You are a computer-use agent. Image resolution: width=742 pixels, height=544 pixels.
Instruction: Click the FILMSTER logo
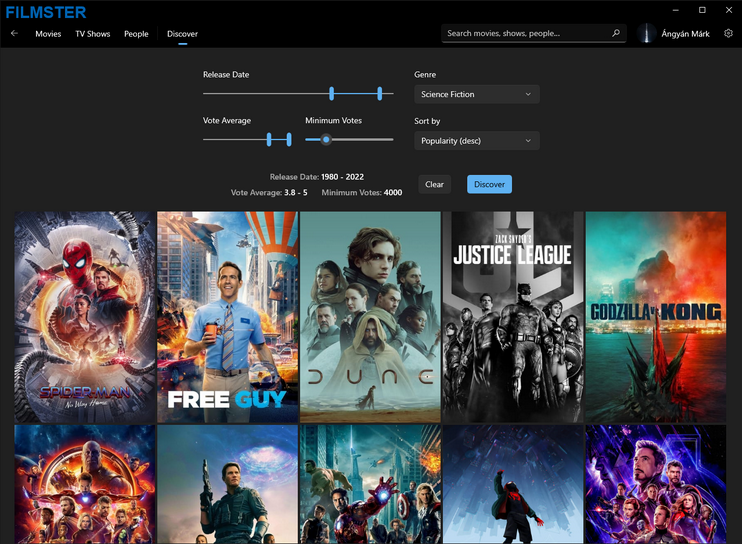pos(46,12)
